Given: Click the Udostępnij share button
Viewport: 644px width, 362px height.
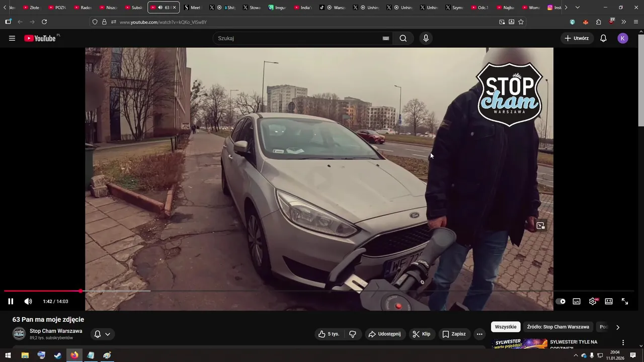Looking at the screenshot, I should coord(384,334).
